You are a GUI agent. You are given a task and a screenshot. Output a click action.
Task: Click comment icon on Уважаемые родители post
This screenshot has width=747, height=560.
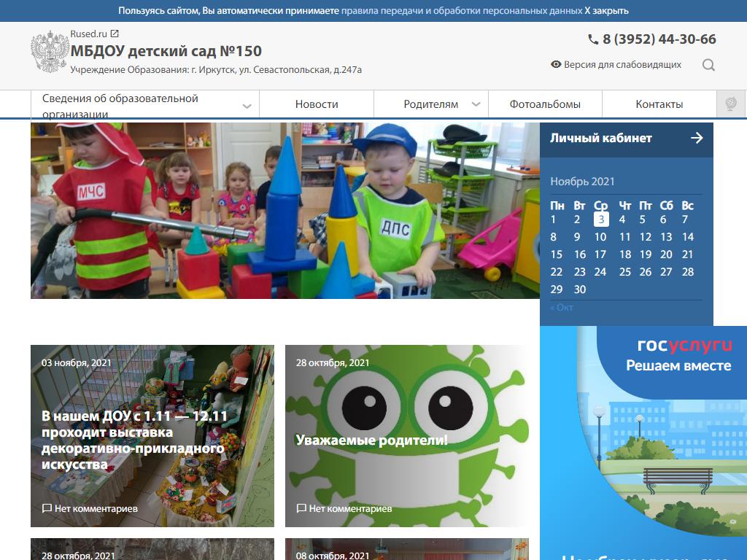tap(301, 508)
